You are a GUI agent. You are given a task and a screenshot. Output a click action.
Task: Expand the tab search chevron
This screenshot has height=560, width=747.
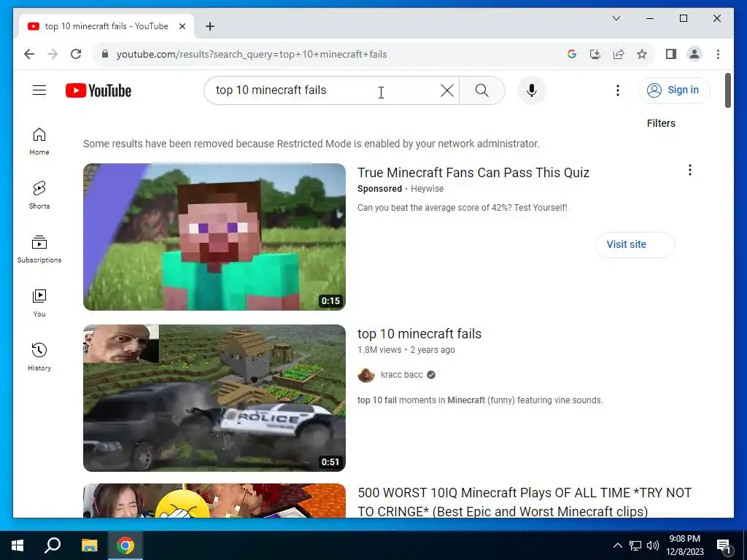coord(616,18)
